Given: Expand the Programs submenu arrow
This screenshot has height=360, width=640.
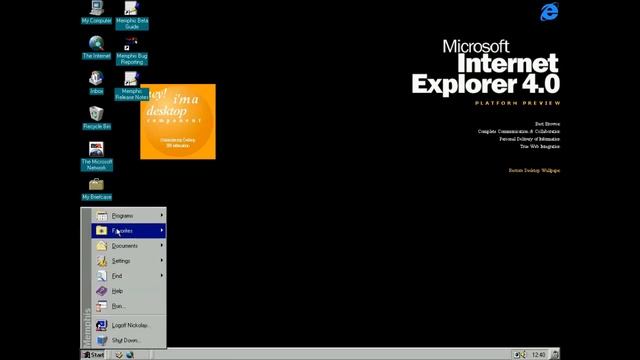Looking at the screenshot, I should (x=162, y=215).
